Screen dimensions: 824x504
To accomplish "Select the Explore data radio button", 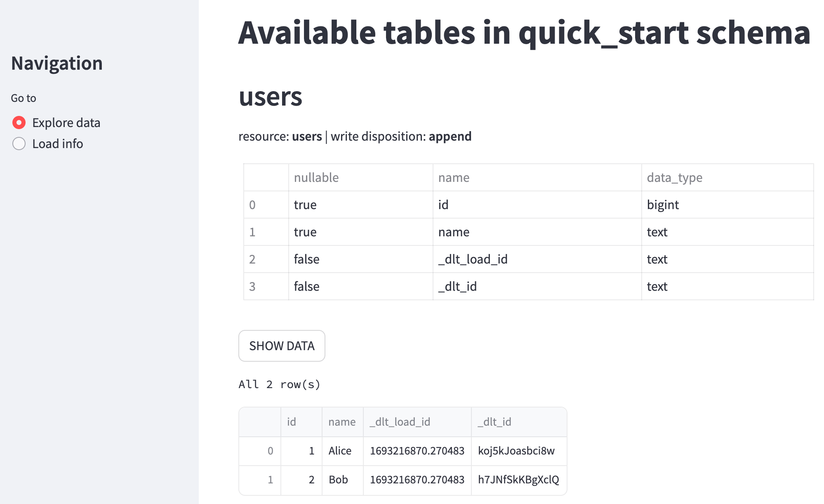I will point(19,122).
